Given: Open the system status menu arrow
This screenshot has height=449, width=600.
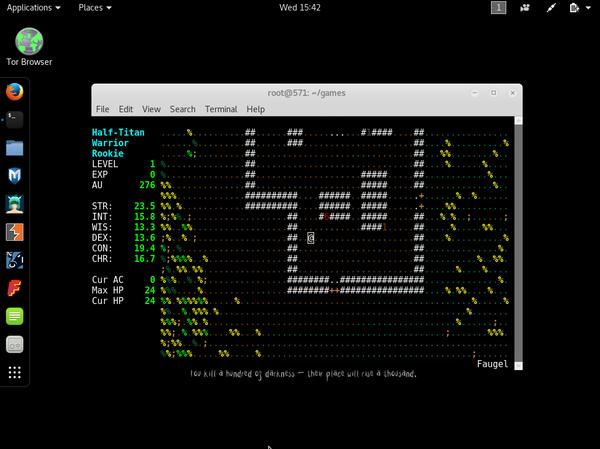Looking at the screenshot, I should click(x=589, y=7).
